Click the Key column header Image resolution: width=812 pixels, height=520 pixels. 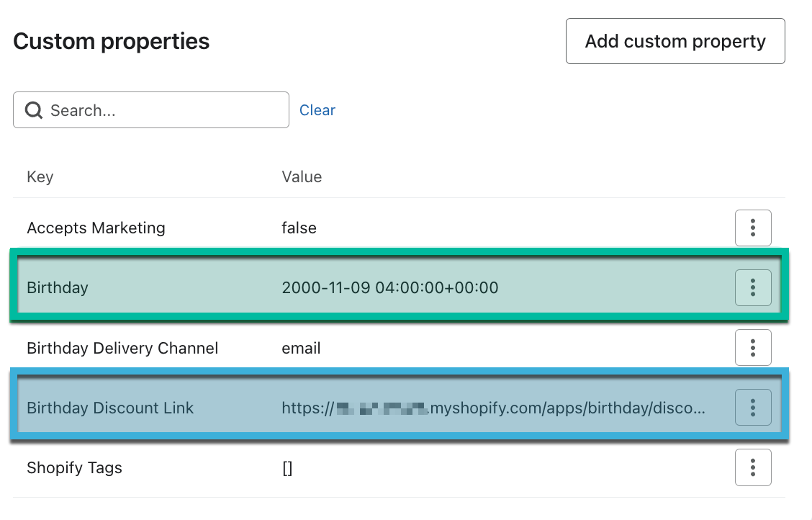tap(40, 176)
